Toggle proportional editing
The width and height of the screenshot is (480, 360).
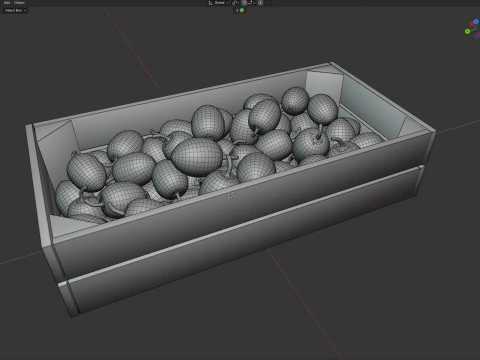coord(260,3)
